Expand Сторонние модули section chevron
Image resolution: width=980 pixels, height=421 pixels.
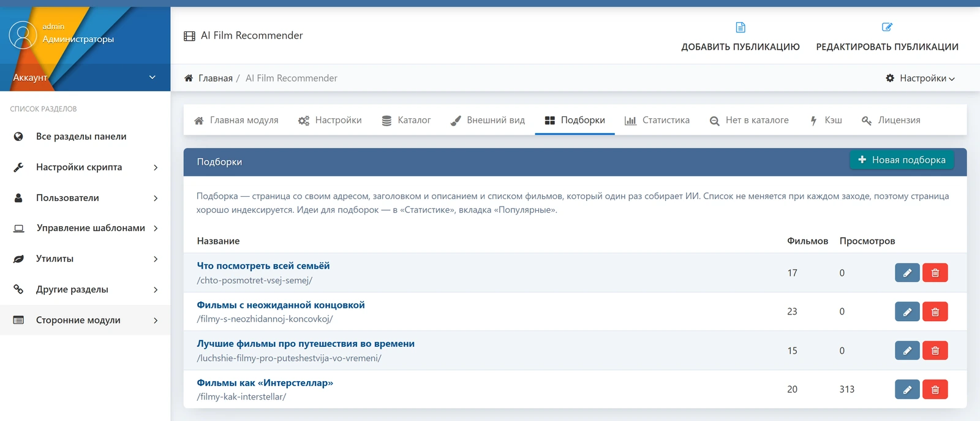156,320
